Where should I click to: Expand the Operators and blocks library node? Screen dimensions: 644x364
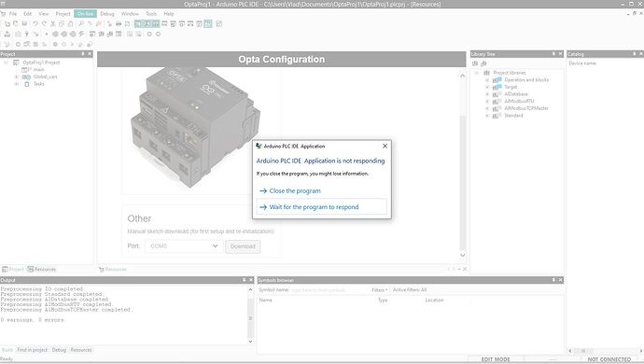tap(487, 79)
